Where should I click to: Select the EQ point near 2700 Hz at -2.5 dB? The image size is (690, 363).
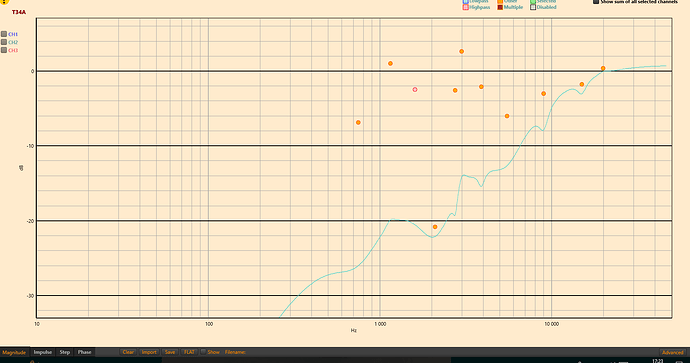click(455, 90)
